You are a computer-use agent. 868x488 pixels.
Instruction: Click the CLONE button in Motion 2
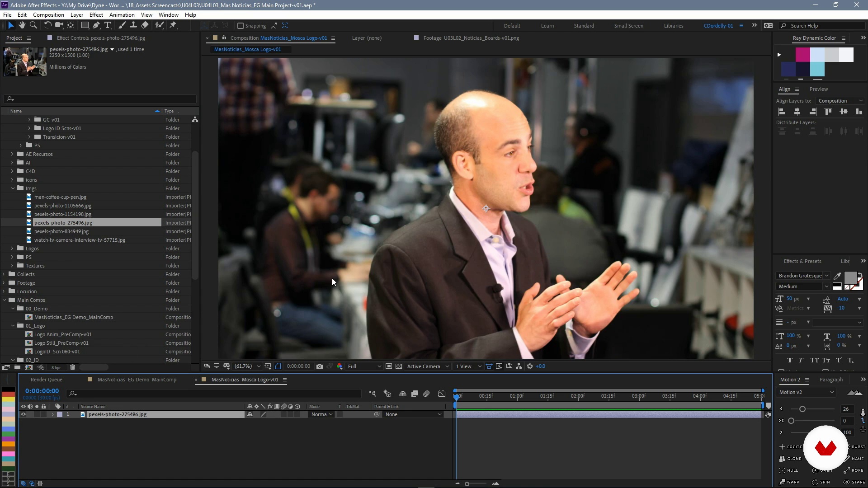point(791,459)
